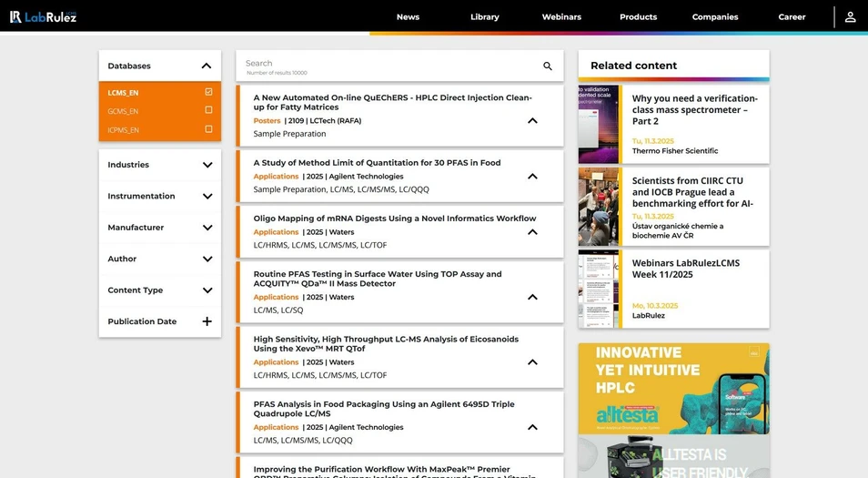Screen dimensions: 868x478
Task: Click the search magnifier icon
Action: [548, 66]
